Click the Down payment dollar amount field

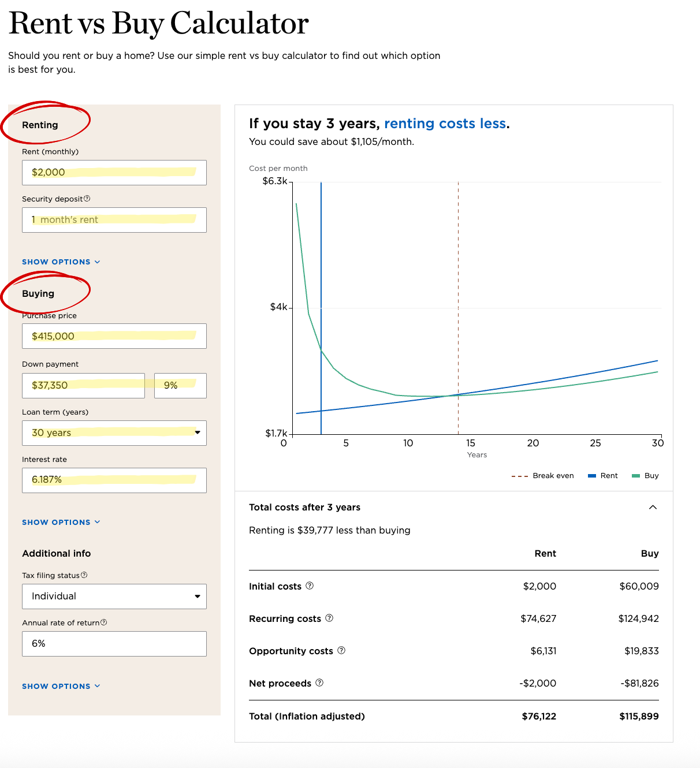click(83, 386)
